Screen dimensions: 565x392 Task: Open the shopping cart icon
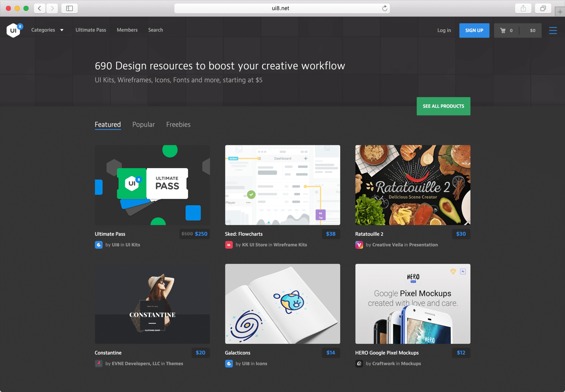coord(503,30)
